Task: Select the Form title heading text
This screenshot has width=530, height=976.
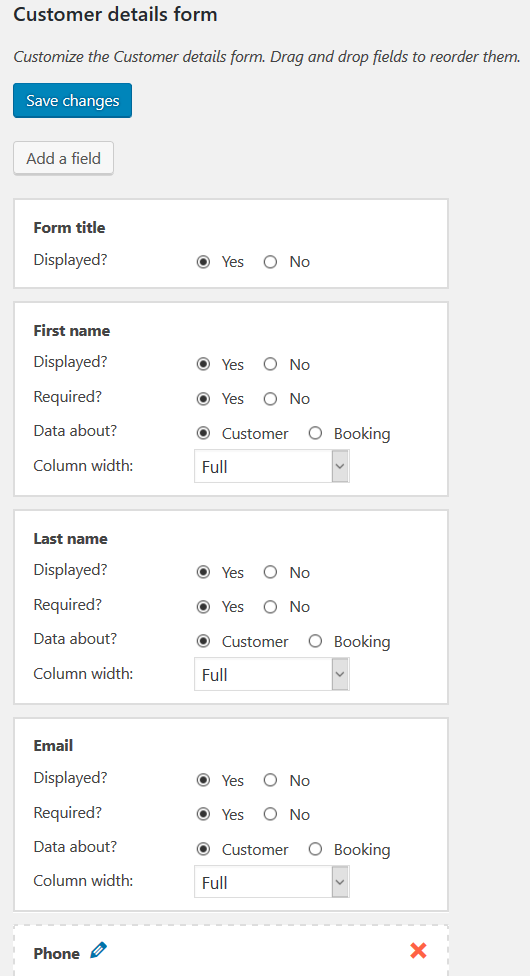Action: pos(69,228)
